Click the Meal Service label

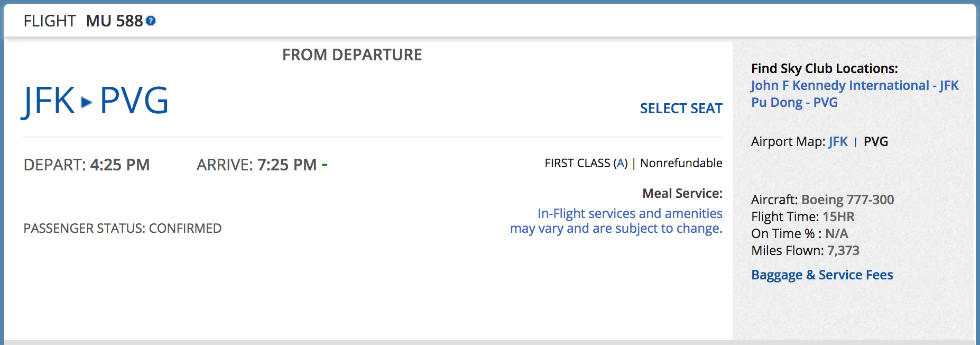click(682, 194)
